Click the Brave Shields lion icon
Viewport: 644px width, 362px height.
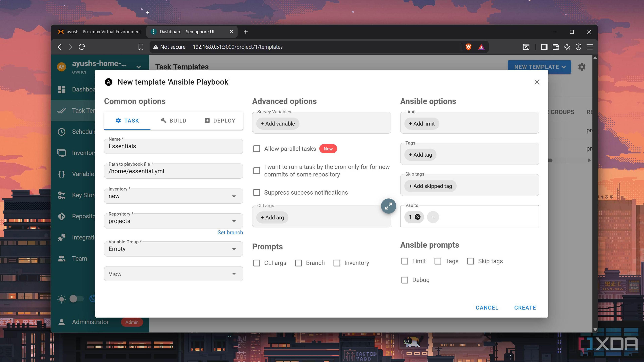tap(468, 47)
